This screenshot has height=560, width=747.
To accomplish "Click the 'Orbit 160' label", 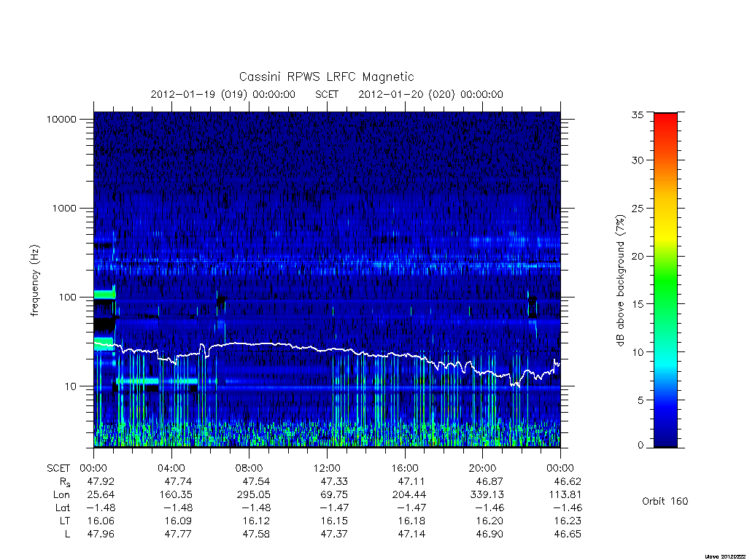I will pyautogui.click(x=665, y=502).
